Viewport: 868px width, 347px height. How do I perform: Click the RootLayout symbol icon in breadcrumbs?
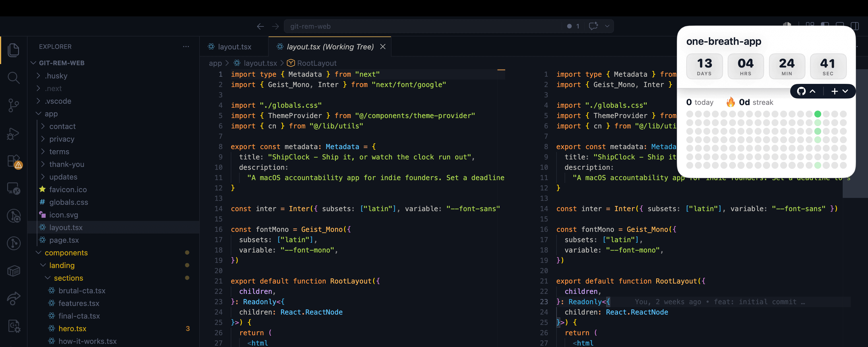(291, 63)
